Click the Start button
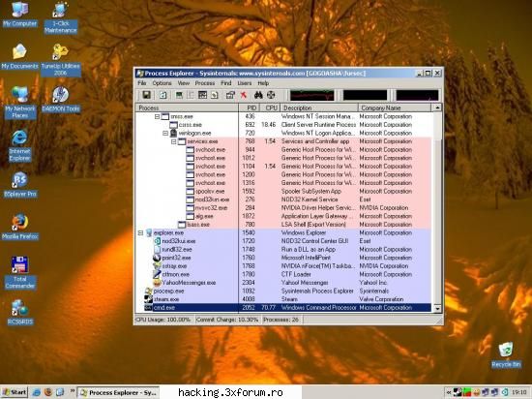This screenshot has width=532, height=399. [15, 392]
